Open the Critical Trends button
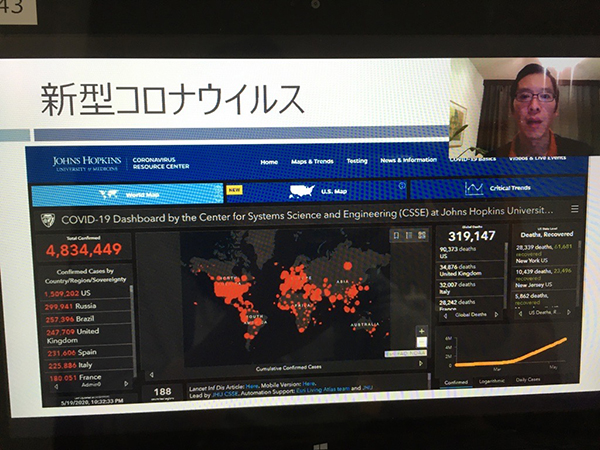Screen dimensions: 600x450 pyautogui.click(x=500, y=189)
